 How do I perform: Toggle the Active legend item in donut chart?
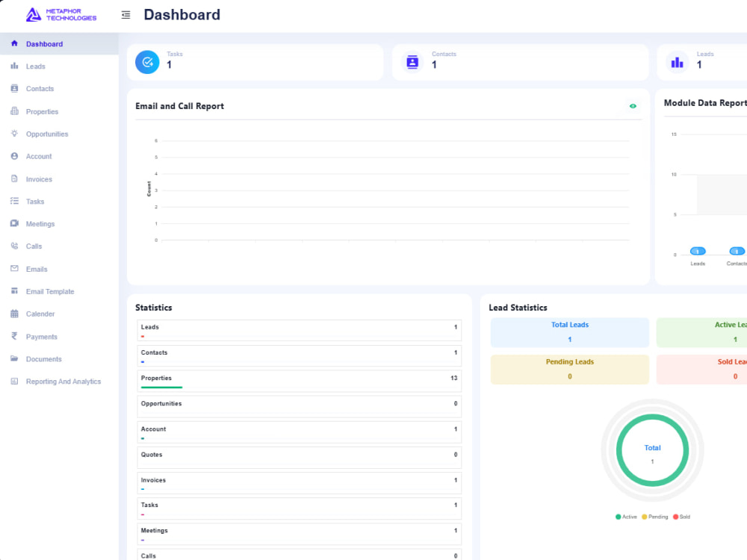tap(626, 517)
